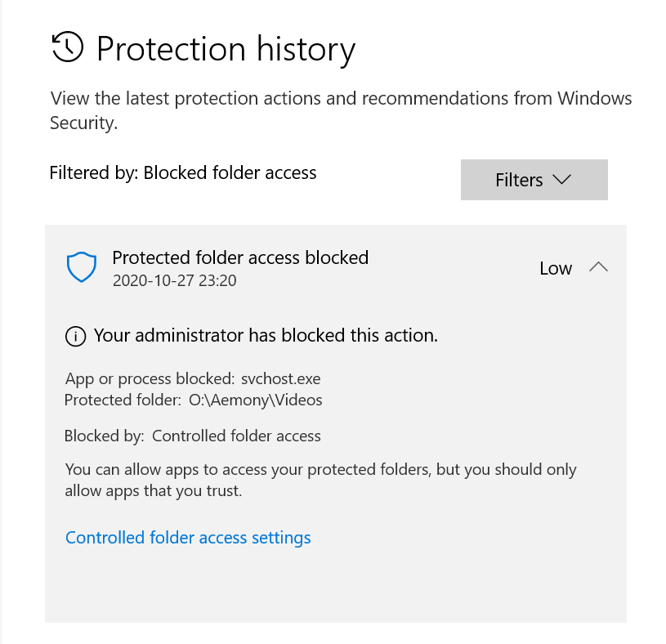666x644 pixels.
Task: Click the "Filtered by: Blocked folder access" text
Action: click(183, 173)
